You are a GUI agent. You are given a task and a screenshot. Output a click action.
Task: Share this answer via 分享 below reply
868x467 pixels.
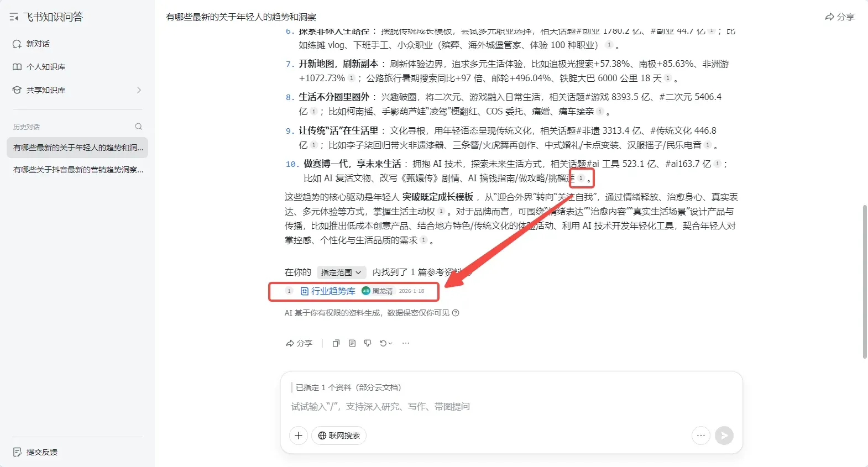click(299, 343)
